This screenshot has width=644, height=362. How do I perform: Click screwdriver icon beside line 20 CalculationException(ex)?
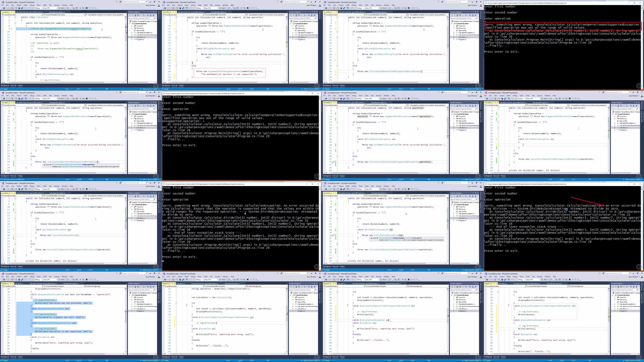click(333, 235)
